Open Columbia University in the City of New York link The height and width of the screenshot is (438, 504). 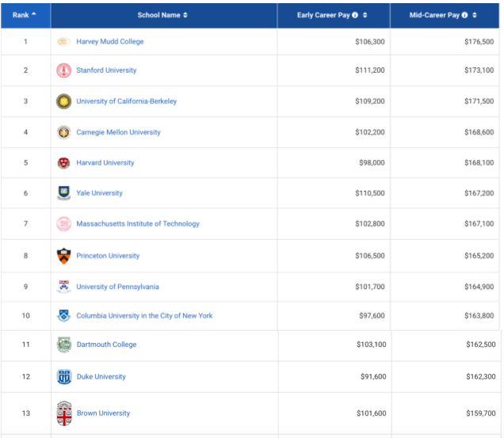pos(144,315)
